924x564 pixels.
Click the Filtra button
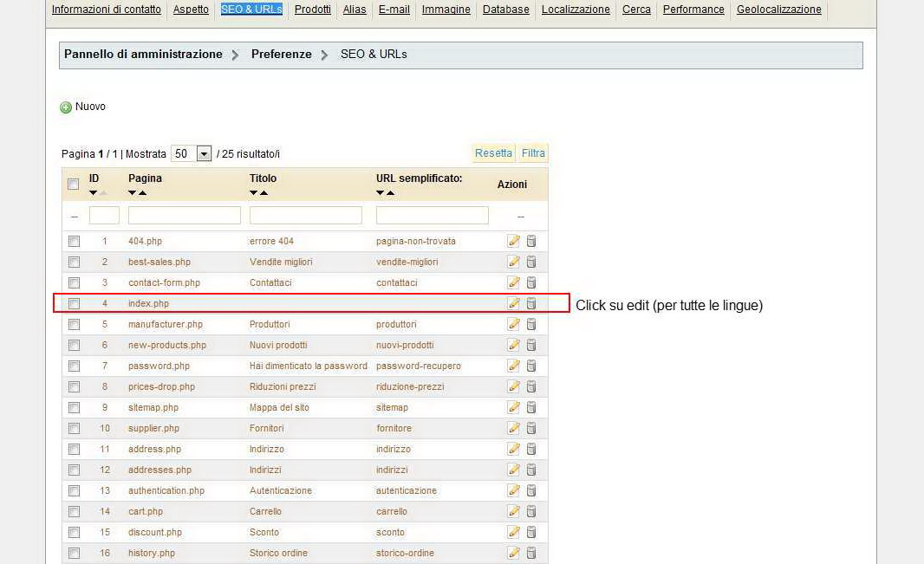[x=533, y=153]
